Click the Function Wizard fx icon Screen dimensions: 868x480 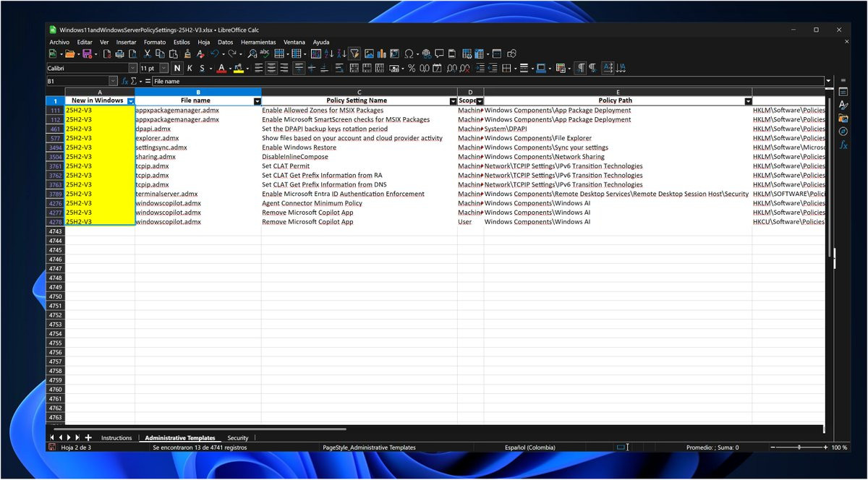pos(126,82)
